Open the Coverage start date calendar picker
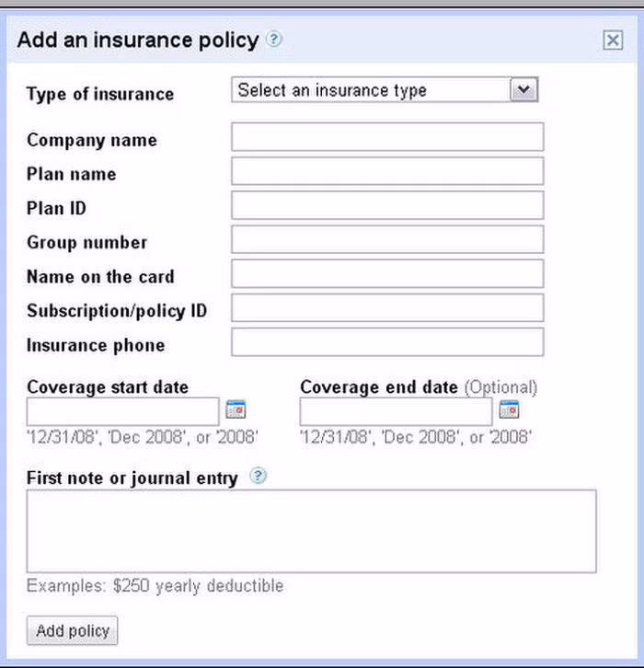644x668 pixels. (236, 409)
